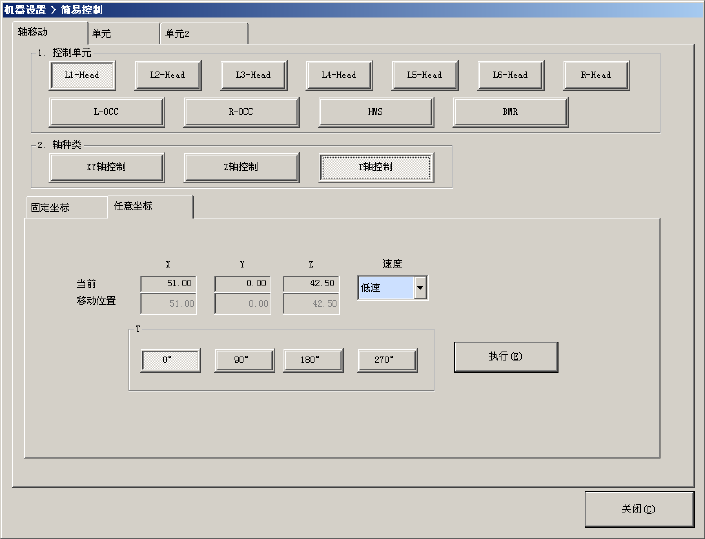Screen dimensions: 705x539
Task: Click the 当前 label
Action: click(x=86, y=284)
